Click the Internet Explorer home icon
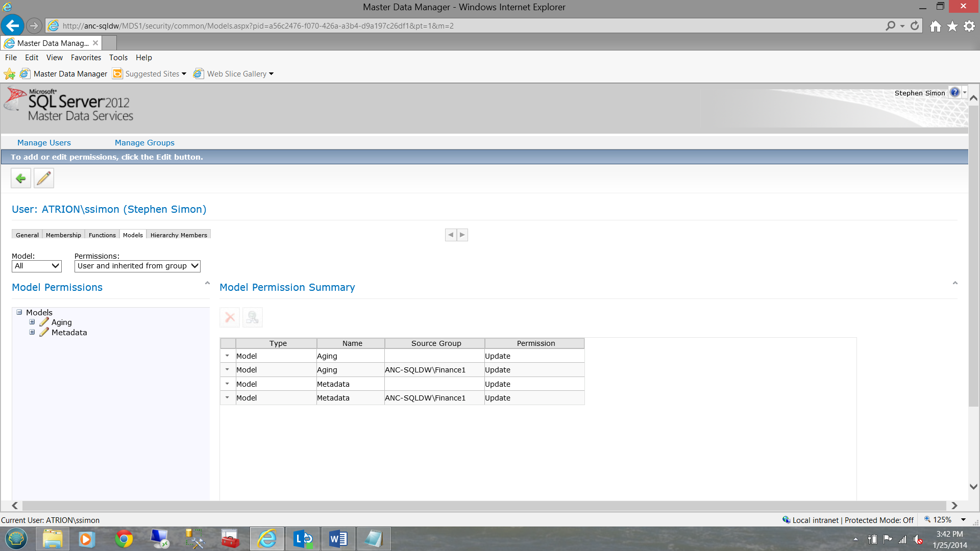The width and height of the screenshot is (980, 551). [x=935, y=26]
